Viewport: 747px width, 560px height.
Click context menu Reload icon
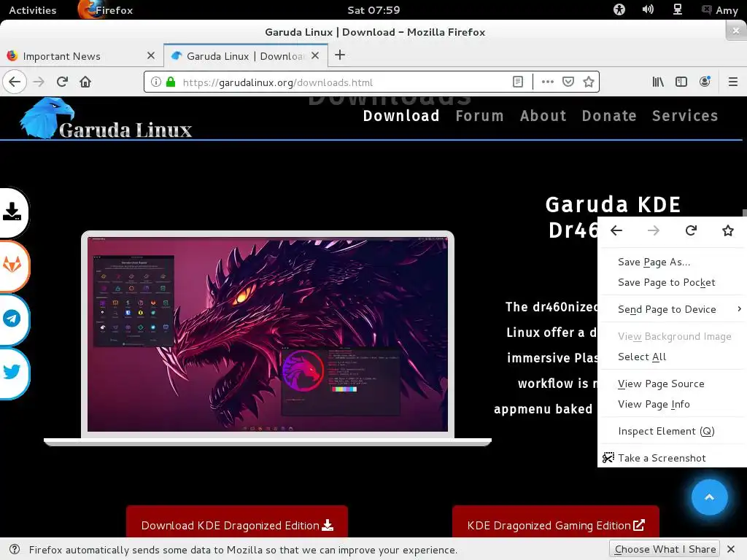[691, 231]
